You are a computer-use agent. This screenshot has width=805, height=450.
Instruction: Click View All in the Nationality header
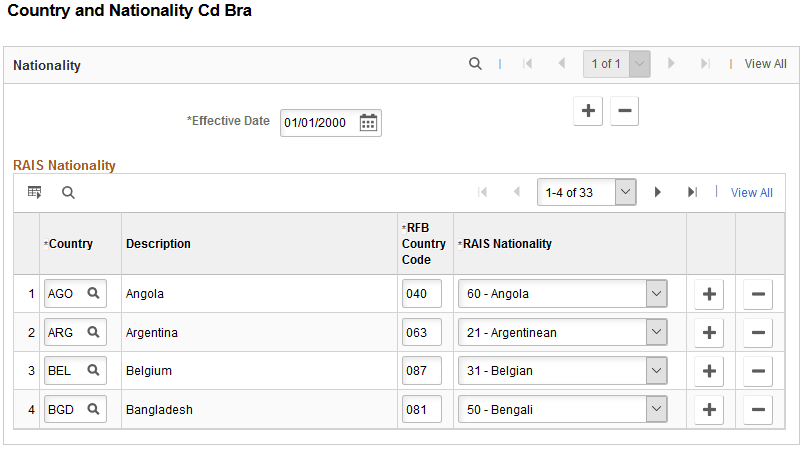[765, 64]
